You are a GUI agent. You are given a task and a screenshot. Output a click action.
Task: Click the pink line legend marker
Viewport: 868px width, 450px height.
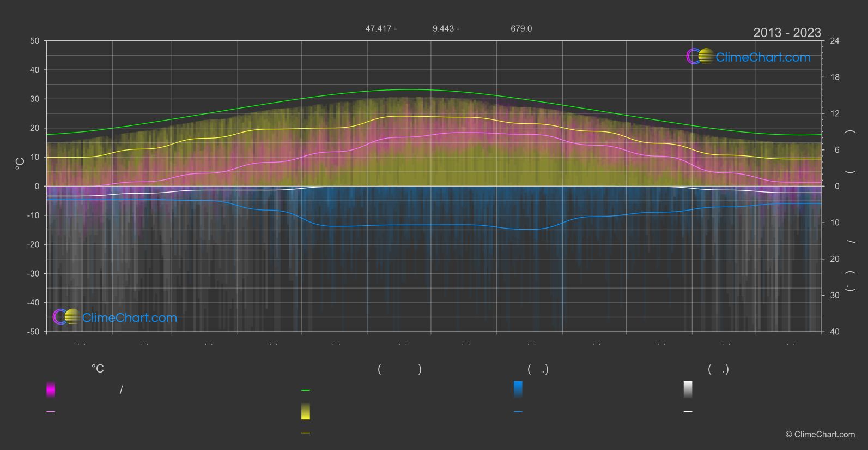click(x=51, y=412)
